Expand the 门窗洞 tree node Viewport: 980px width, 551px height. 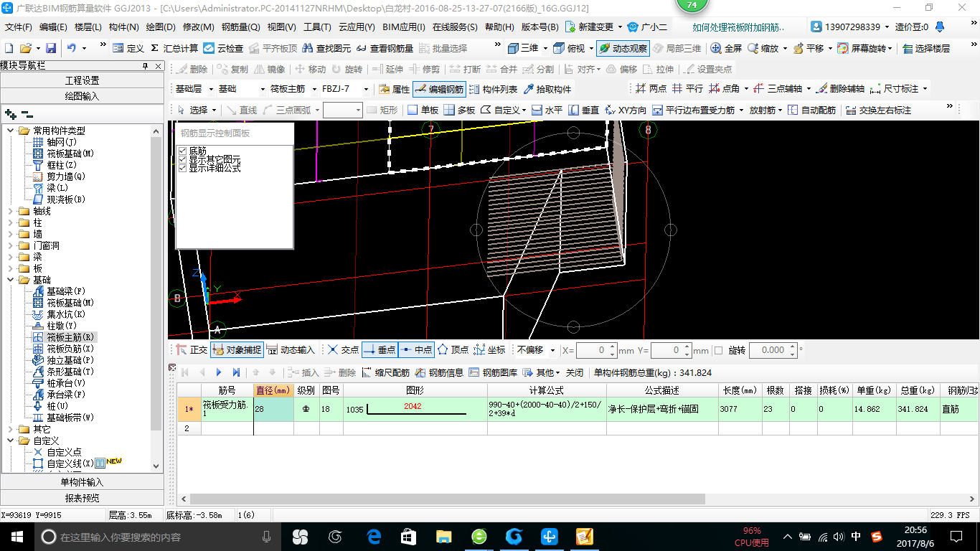(x=11, y=245)
